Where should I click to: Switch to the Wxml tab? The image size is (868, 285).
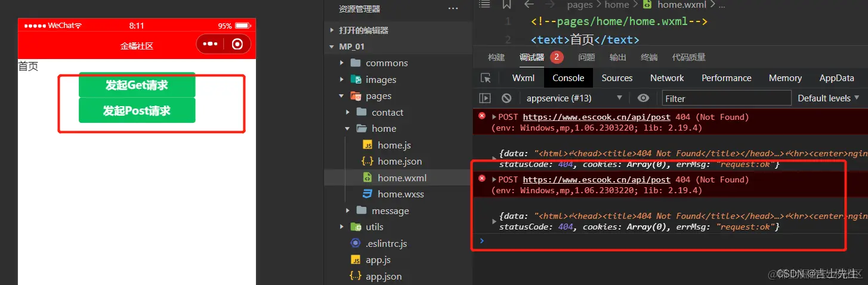pyautogui.click(x=523, y=78)
